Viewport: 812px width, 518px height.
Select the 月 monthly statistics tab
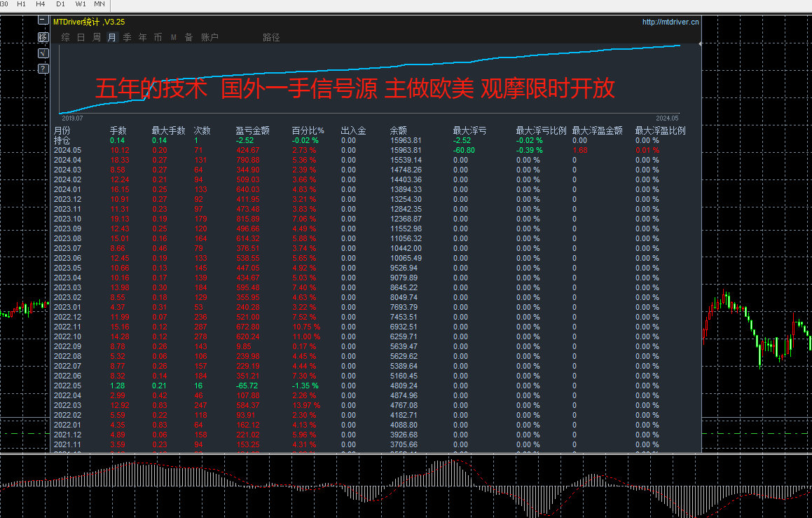pos(112,37)
